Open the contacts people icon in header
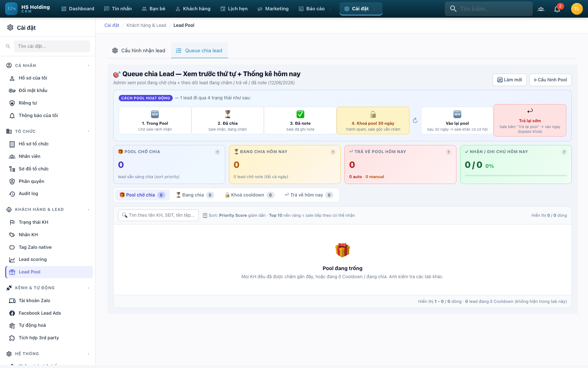 [x=541, y=9]
